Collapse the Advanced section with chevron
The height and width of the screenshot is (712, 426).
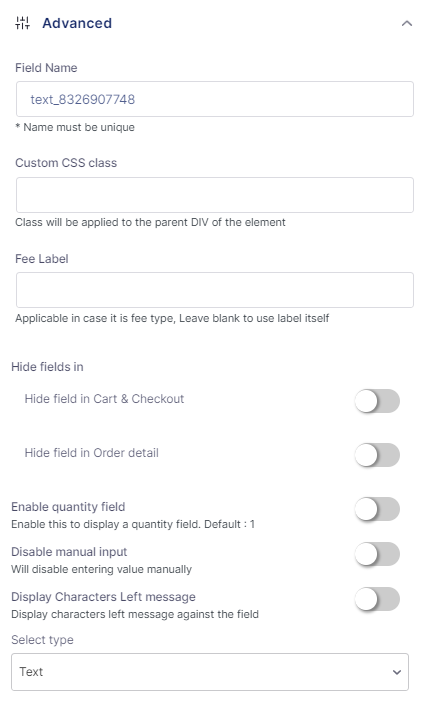(x=407, y=23)
